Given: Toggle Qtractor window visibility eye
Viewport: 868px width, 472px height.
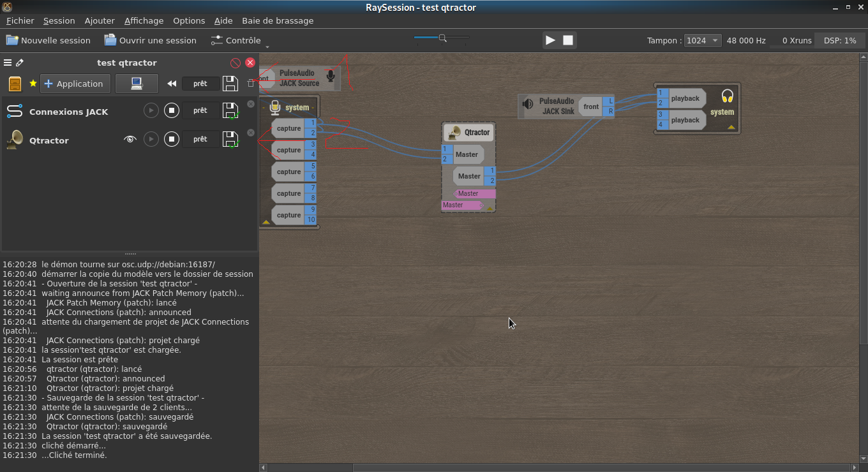Looking at the screenshot, I should (x=130, y=139).
